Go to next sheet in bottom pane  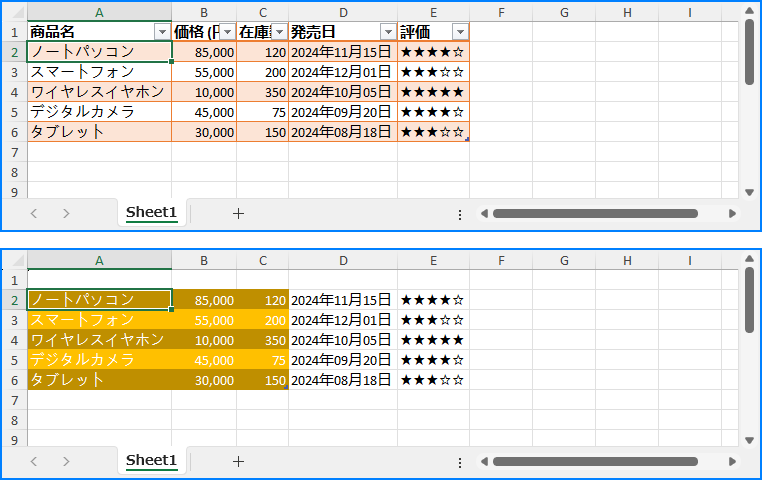pyautogui.click(x=66, y=461)
